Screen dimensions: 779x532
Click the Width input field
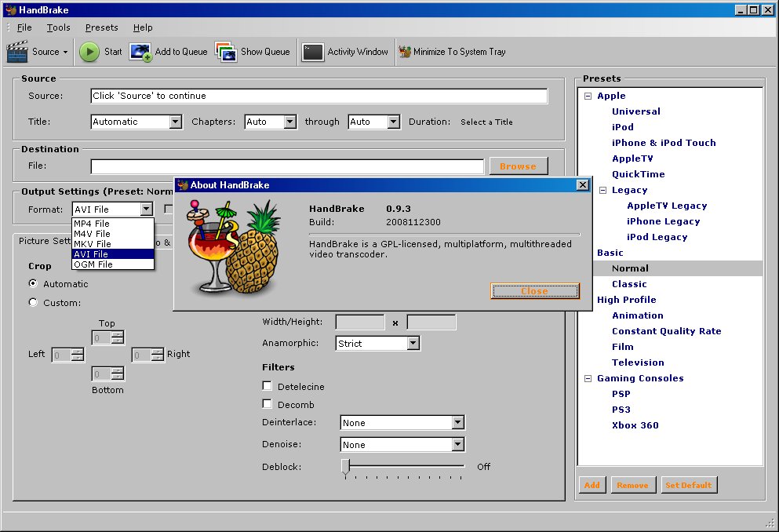click(x=360, y=322)
